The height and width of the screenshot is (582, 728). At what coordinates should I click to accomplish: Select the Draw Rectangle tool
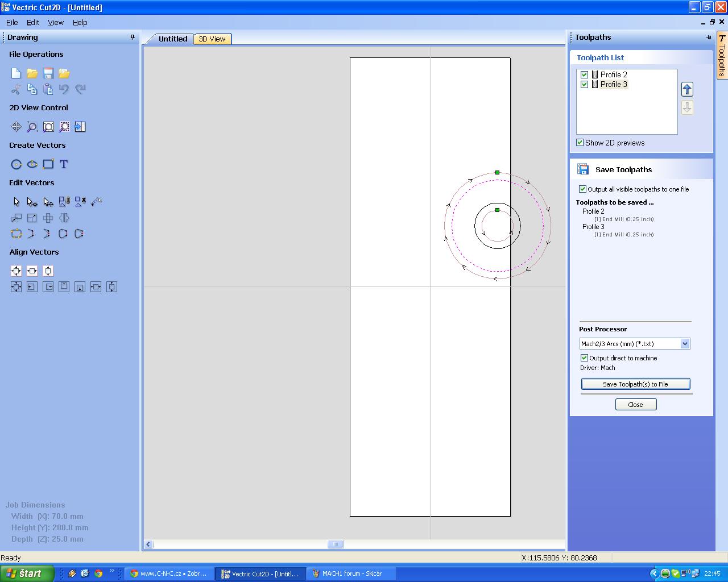coord(48,164)
